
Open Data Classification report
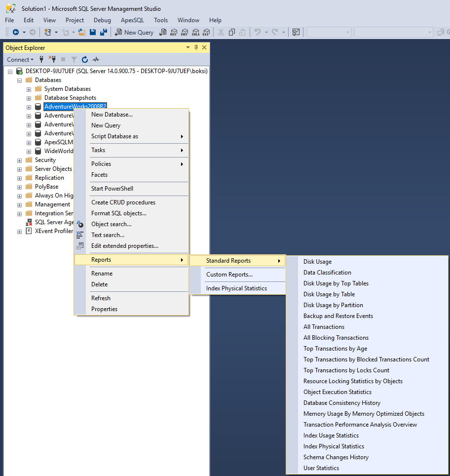(x=367, y=273)
